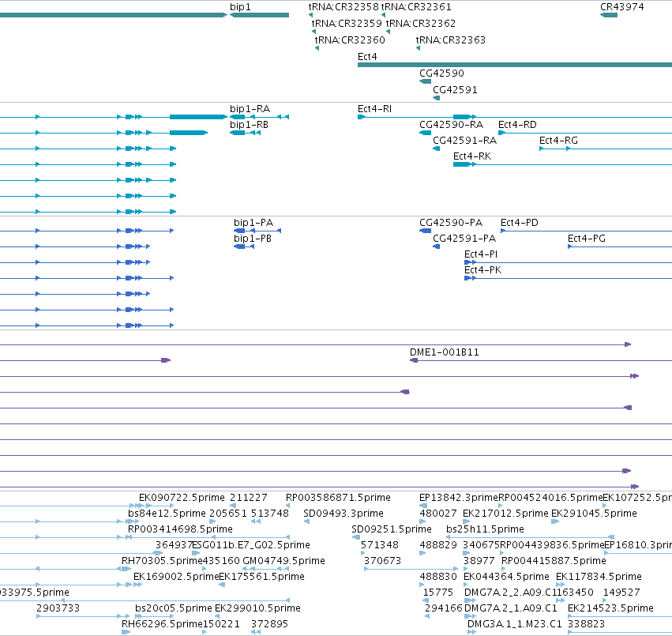This screenshot has width=672, height=636.
Task: Select the DMG7A.2_1.A09.C1 label
Action: point(511,608)
